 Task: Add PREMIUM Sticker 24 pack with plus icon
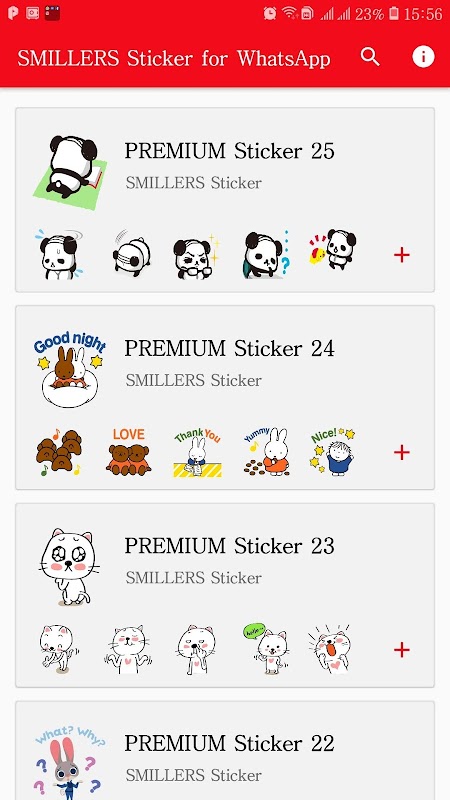(402, 452)
